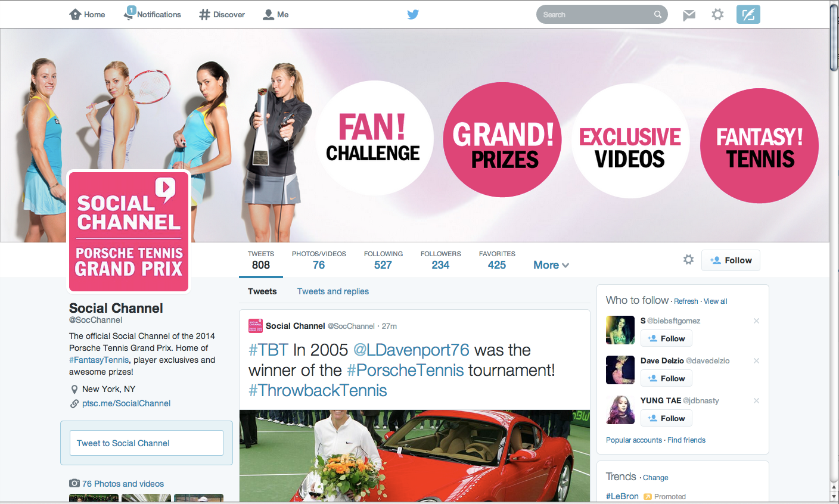Follow the S @biebsftgomez account
Viewport: 839px width, 504px height.
pyautogui.click(x=666, y=338)
